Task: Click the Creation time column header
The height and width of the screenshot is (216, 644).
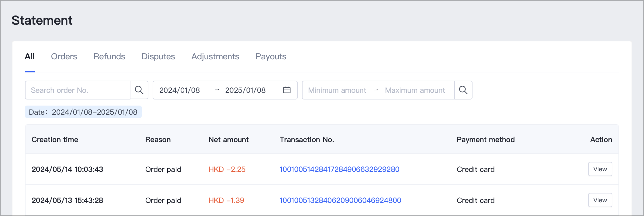Action: [55, 140]
